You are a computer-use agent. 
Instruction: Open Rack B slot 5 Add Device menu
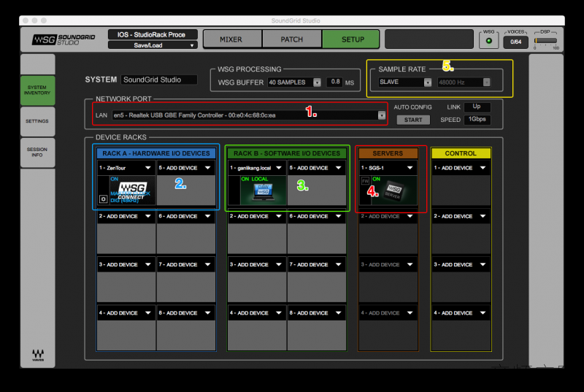(x=316, y=168)
